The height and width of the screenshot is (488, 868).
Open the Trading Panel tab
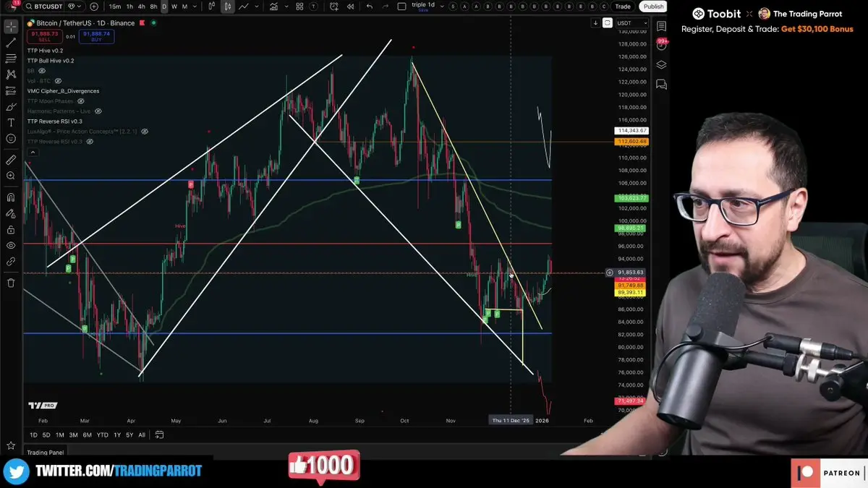[x=45, y=453]
